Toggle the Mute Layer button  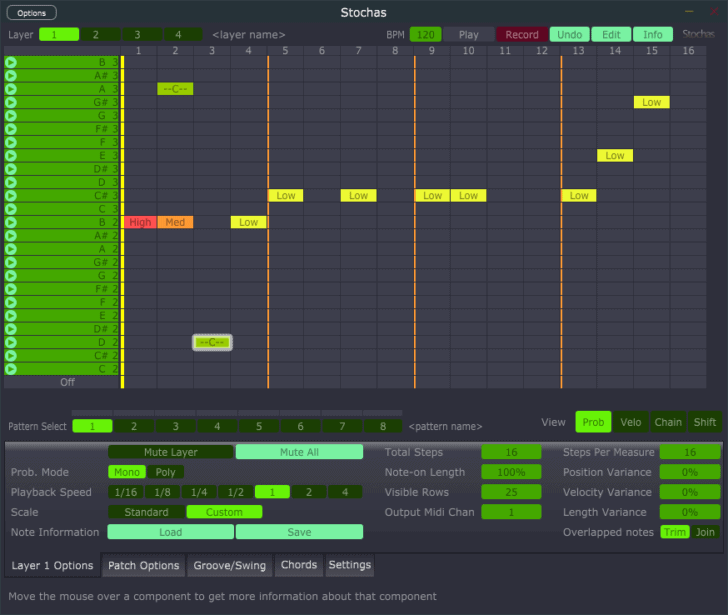click(x=170, y=452)
